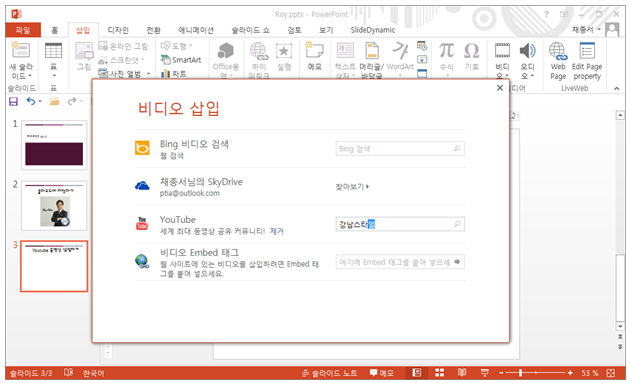Toggle slide notes pane
This screenshot has height=383, width=630.
coord(329,373)
